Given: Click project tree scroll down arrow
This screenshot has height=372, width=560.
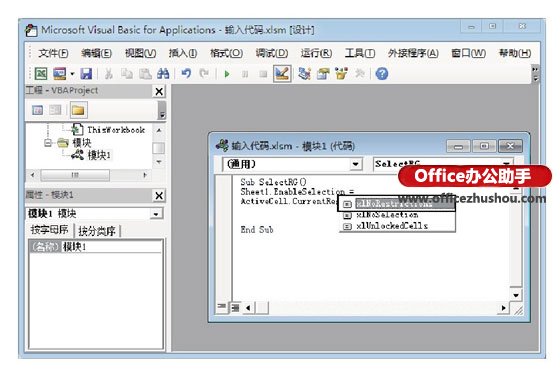Looking at the screenshot, I should click(159, 162).
